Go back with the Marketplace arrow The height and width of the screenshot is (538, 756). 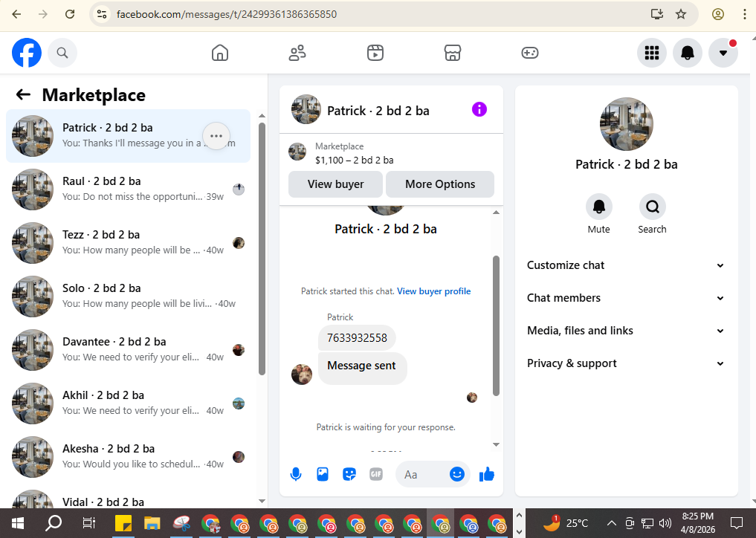[23, 94]
